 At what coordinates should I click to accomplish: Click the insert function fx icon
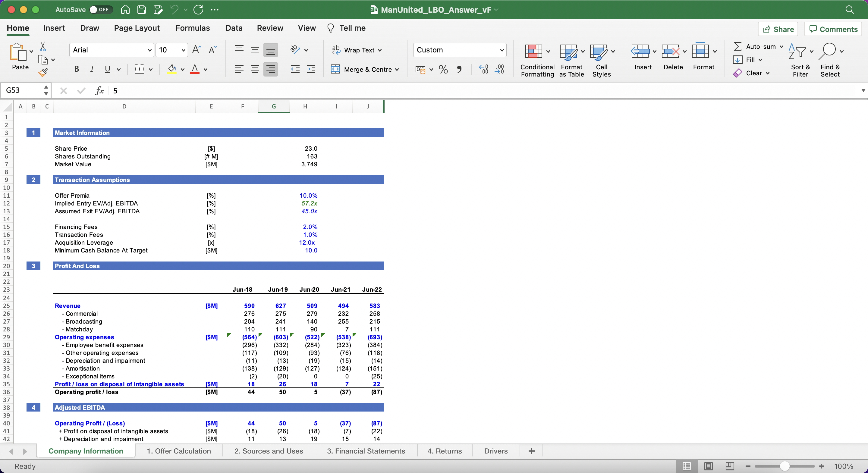pos(99,90)
